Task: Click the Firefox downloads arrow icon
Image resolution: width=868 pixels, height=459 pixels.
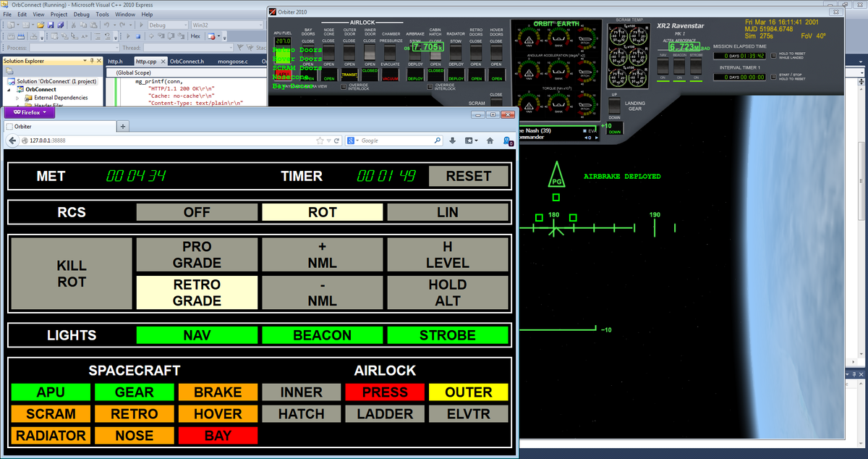Action: (452, 140)
